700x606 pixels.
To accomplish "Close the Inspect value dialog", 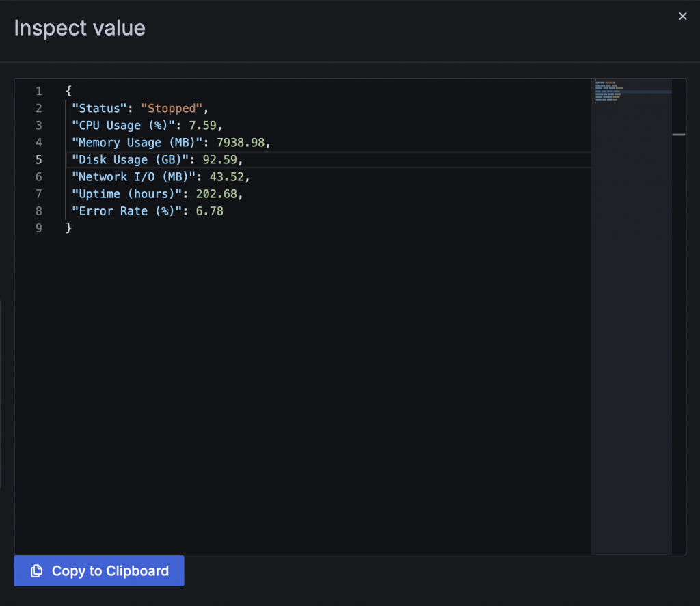I will (682, 16).
